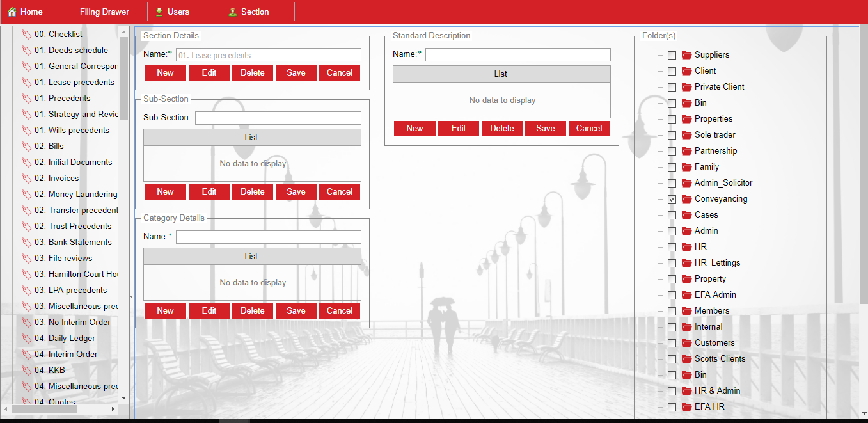Select the HR & Admin folder label
Screen dimensions: 868x423
(x=717, y=391)
